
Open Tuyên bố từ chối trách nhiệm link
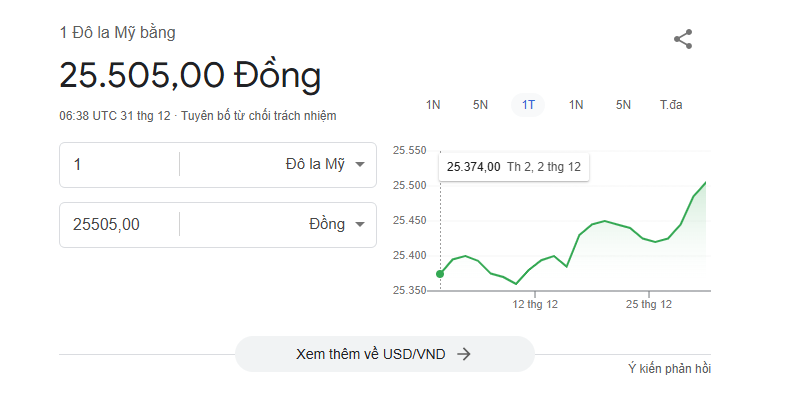(x=259, y=116)
